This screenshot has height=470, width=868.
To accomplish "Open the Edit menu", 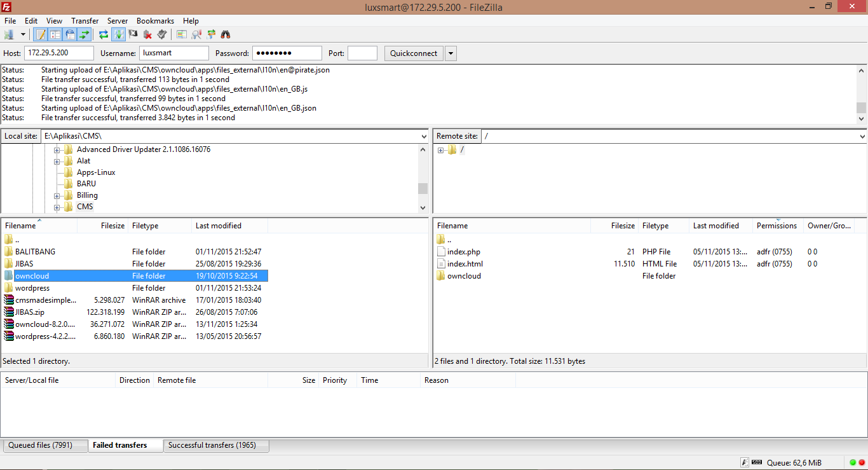I will tap(31, 21).
